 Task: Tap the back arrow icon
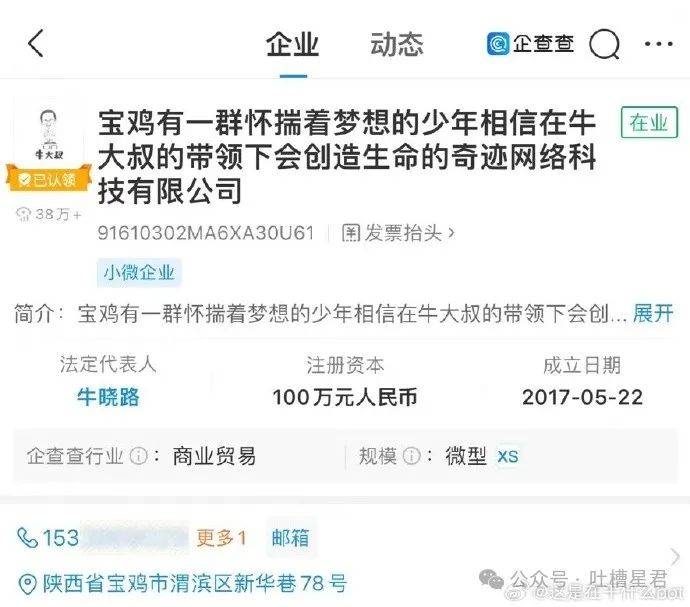tap(36, 43)
